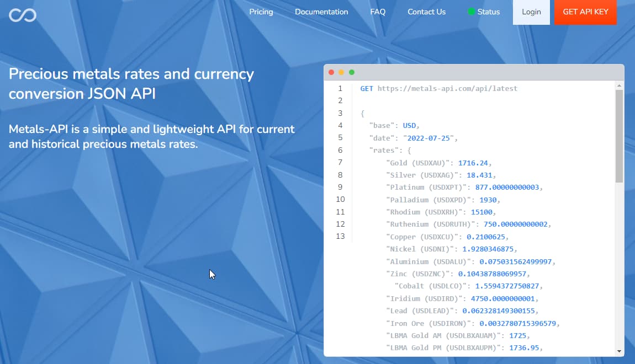
Task: Click the code panel scrollbar up arrow
Action: point(619,85)
